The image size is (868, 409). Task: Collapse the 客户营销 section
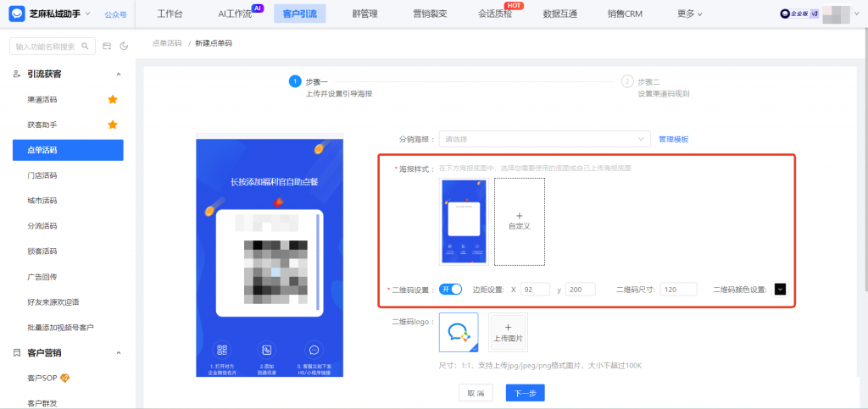click(x=118, y=352)
